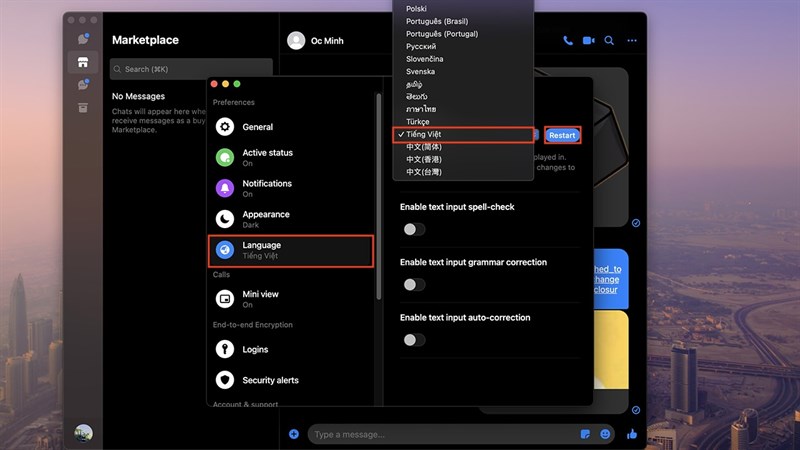Open the three-dot more options menu
The width and height of the screenshot is (800, 450).
coord(632,41)
